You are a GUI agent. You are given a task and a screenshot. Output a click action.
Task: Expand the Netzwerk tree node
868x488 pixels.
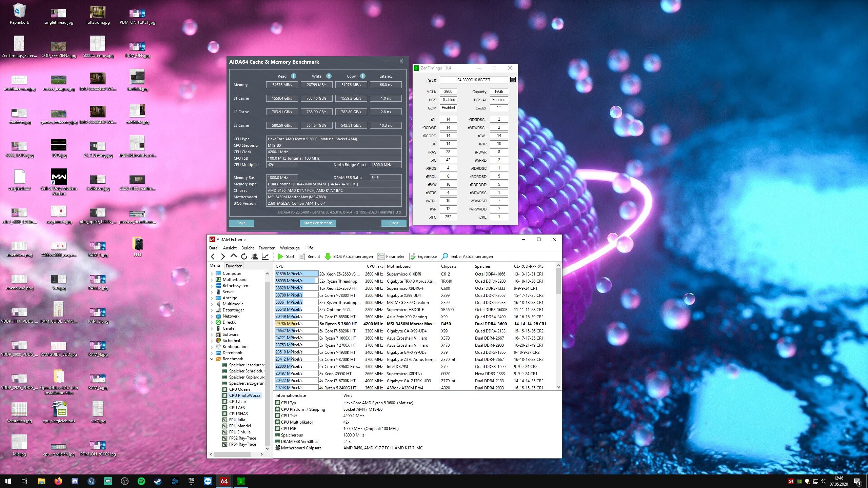point(212,316)
